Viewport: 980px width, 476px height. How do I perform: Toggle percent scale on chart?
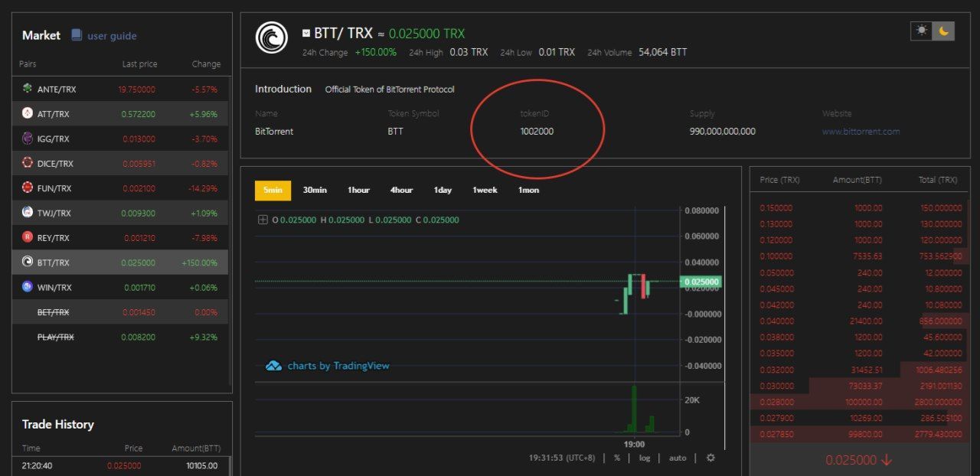[x=617, y=458]
